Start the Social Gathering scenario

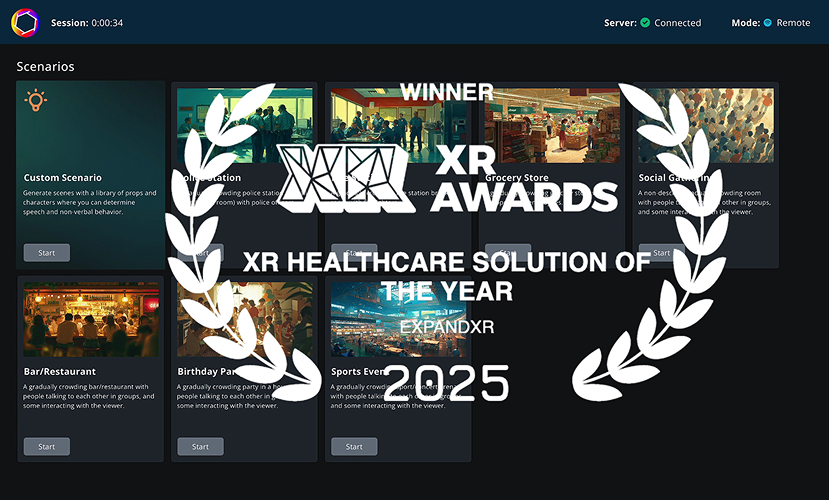coord(661,253)
